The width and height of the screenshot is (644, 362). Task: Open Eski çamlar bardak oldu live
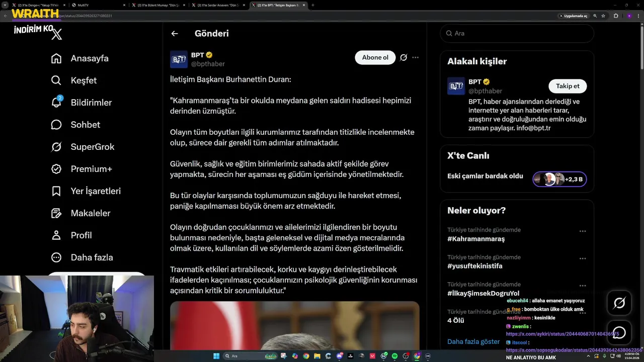click(485, 176)
